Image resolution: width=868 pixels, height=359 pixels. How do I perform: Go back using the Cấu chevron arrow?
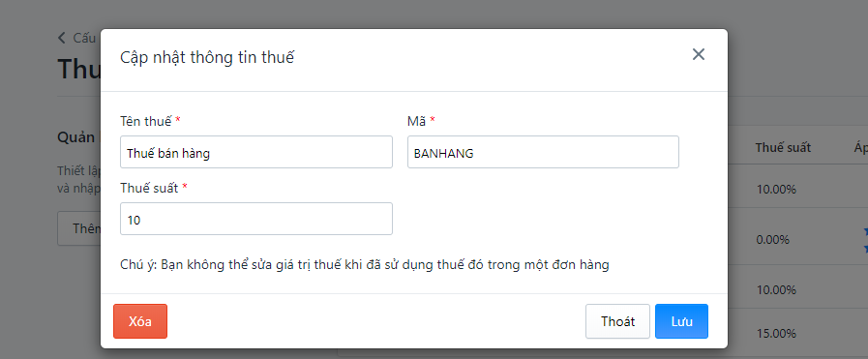tap(61, 38)
